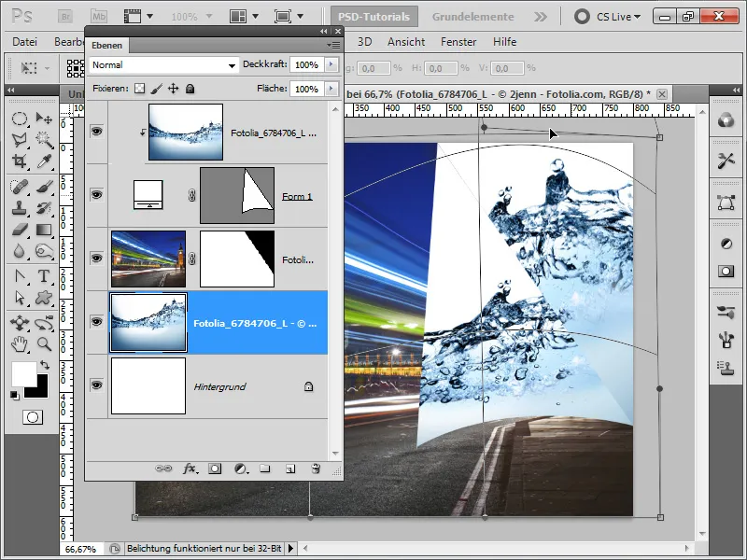Image resolution: width=747 pixels, height=560 pixels.
Task: Select the History Brush tool
Action: pos(44,208)
